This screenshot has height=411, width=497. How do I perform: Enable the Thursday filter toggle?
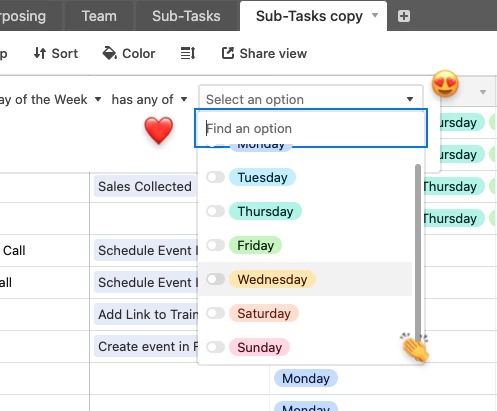click(x=215, y=211)
